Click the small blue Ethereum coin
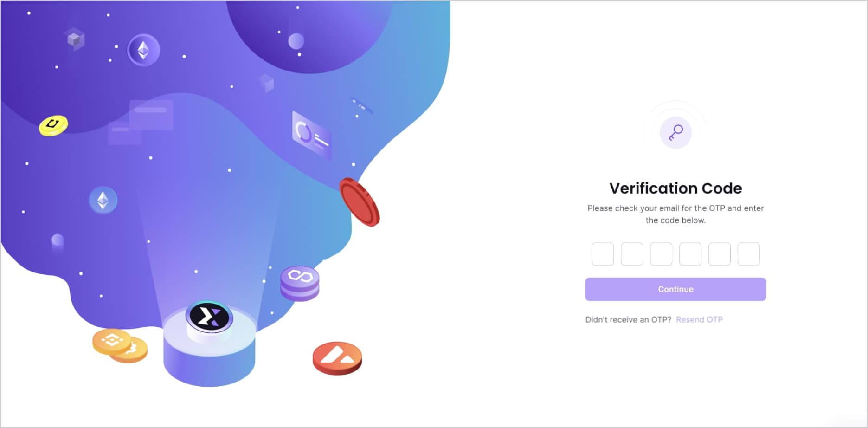 pyautogui.click(x=103, y=200)
